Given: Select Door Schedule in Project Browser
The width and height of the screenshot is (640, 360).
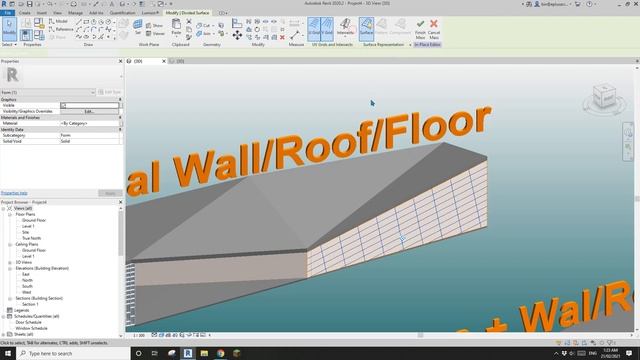Looking at the screenshot, I should (x=28, y=322).
